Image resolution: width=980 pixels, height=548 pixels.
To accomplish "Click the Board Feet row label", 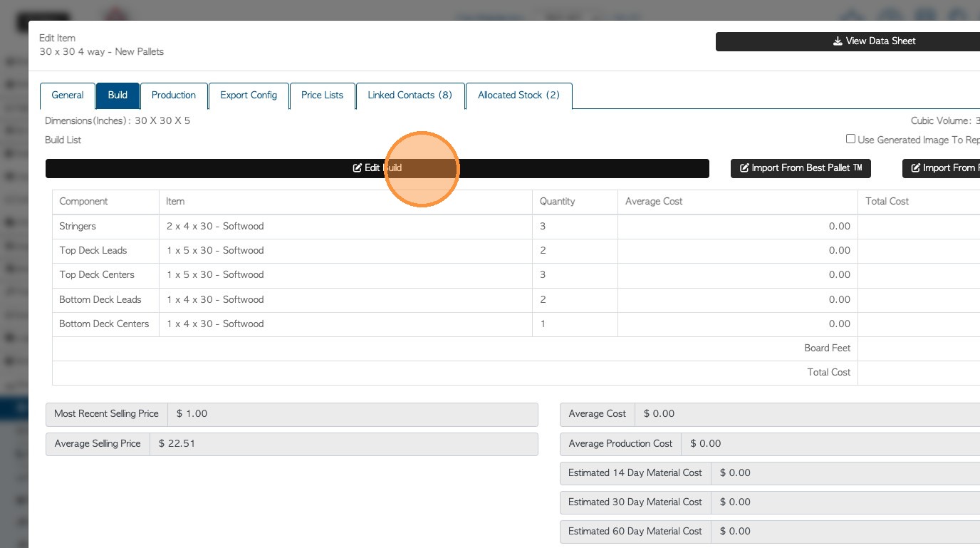I will [x=828, y=348].
